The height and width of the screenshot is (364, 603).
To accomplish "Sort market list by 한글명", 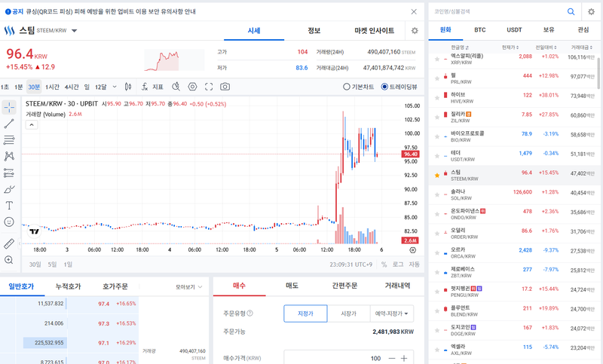I will [460, 47].
